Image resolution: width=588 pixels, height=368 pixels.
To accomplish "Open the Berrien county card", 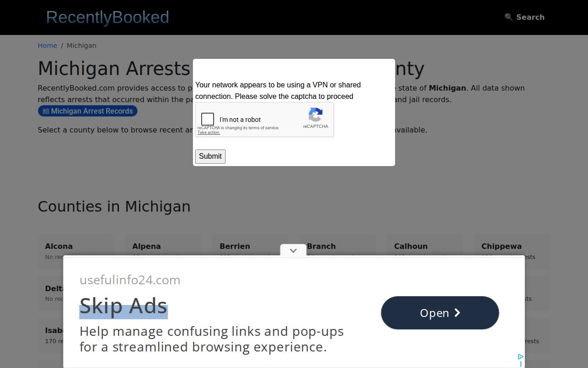I will pyautogui.click(x=250, y=251).
